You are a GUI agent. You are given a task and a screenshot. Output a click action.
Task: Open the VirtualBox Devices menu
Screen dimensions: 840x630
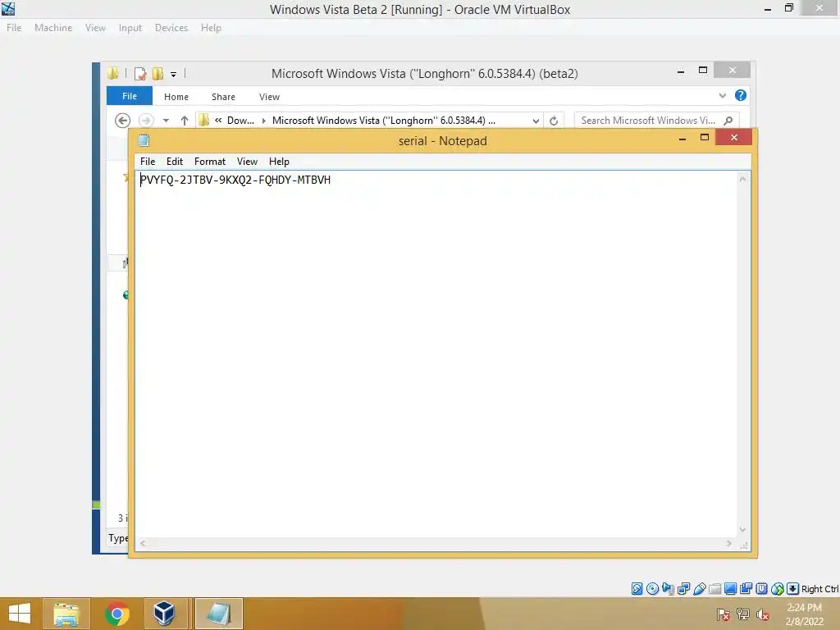[x=171, y=27]
